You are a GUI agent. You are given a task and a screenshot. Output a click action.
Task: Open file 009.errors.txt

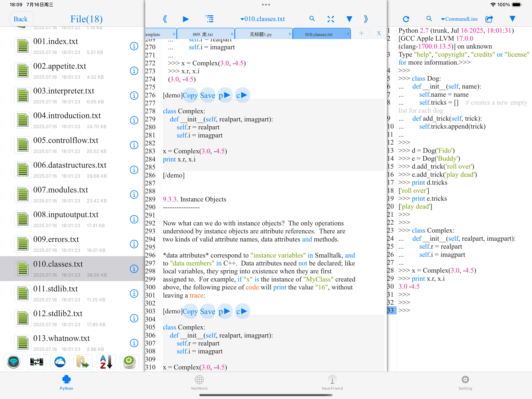tap(72, 244)
